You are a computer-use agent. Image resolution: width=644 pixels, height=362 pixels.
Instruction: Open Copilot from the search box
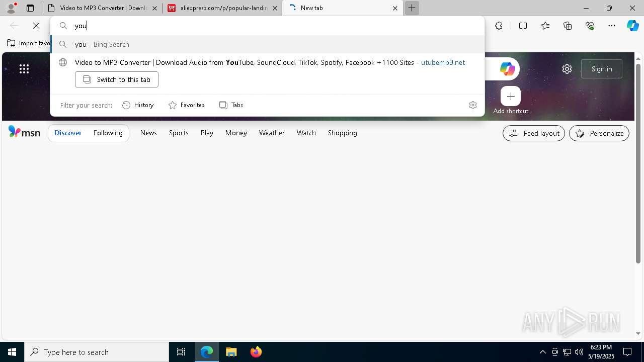point(507,69)
